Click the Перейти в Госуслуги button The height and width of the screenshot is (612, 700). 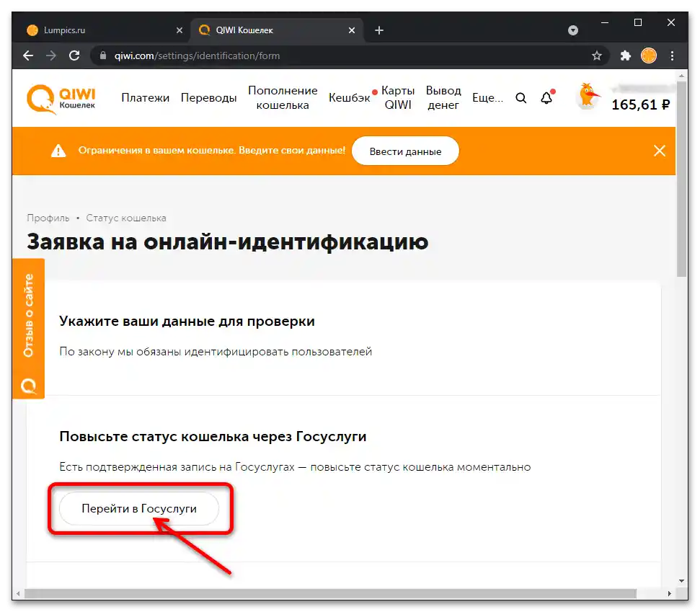[x=139, y=508]
